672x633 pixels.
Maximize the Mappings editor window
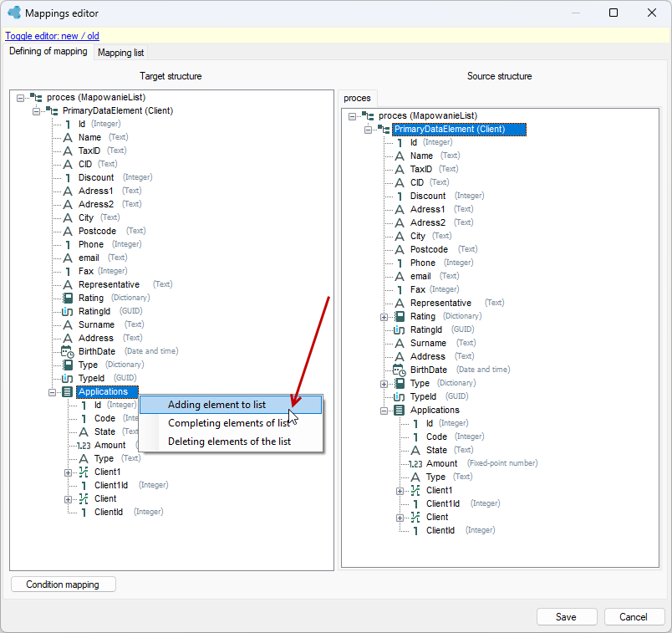tap(613, 13)
